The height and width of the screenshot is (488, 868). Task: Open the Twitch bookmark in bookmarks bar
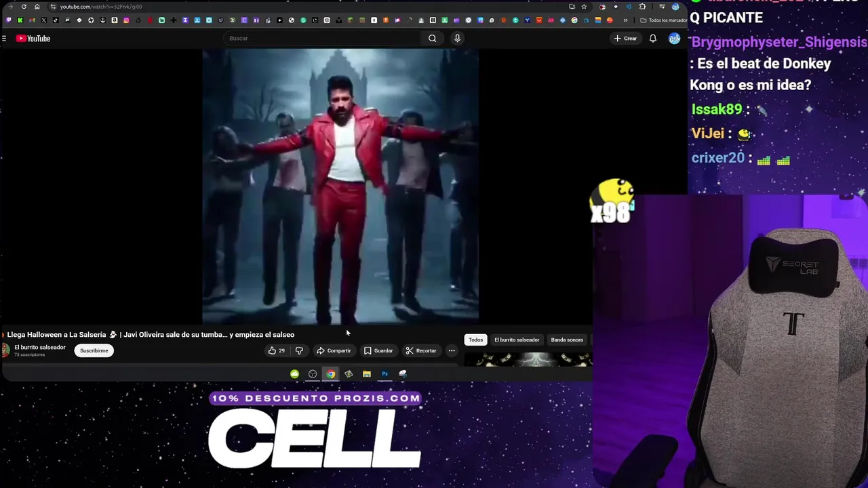[x=8, y=20]
